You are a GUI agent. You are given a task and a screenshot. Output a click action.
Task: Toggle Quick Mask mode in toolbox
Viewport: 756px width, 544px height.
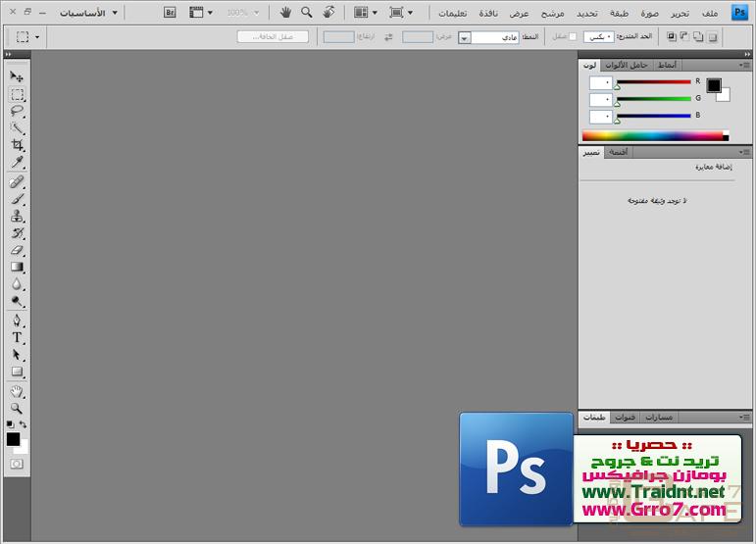coord(17,464)
